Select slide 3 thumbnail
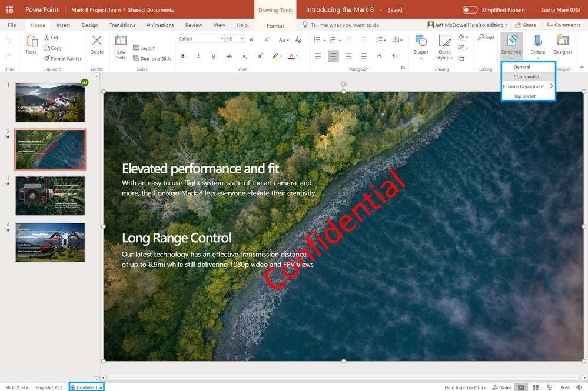Image resolution: width=588 pixels, height=391 pixels. click(x=50, y=196)
